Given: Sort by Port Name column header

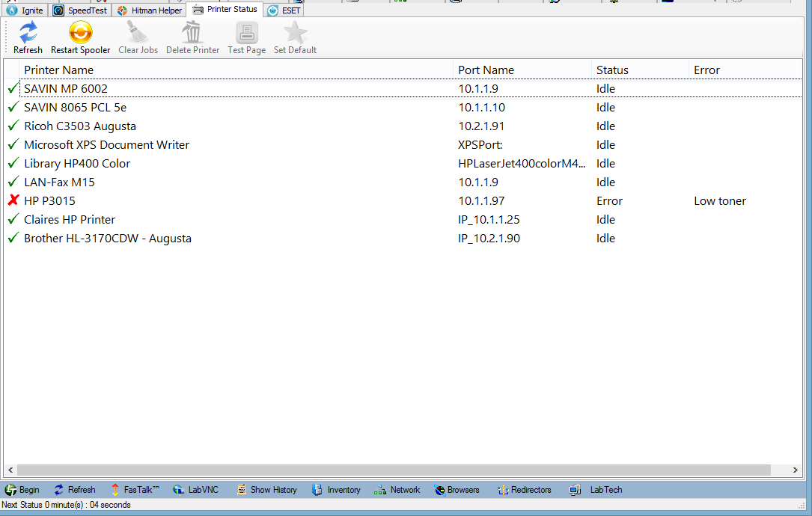Looking at the screenshot, I should click(x=522, y=70).
